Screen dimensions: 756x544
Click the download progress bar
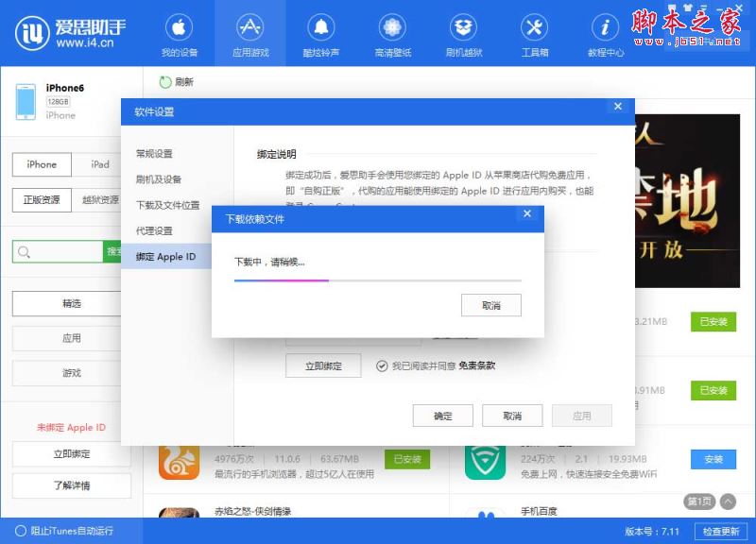tap(377, 280)
